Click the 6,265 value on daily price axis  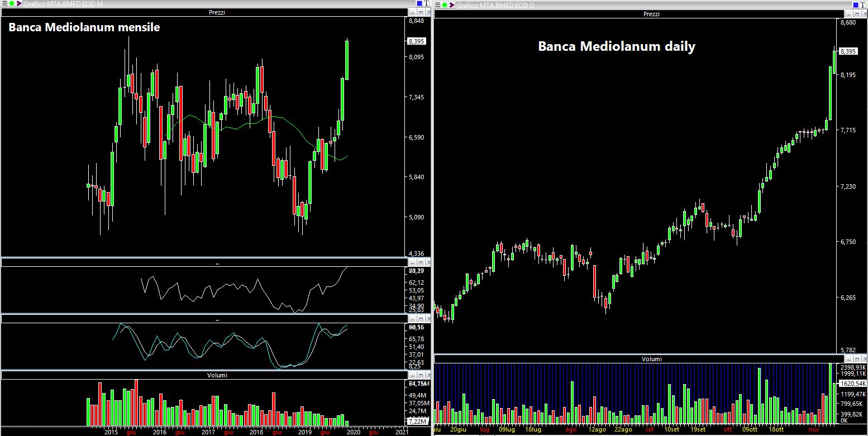click(848, 298)
